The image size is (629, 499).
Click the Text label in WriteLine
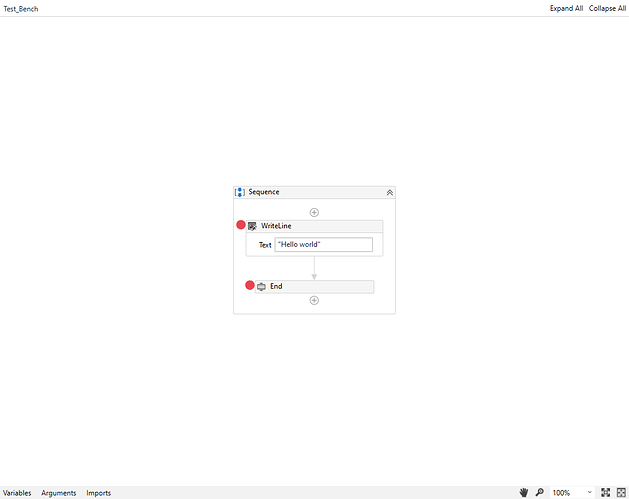(265, 245)
